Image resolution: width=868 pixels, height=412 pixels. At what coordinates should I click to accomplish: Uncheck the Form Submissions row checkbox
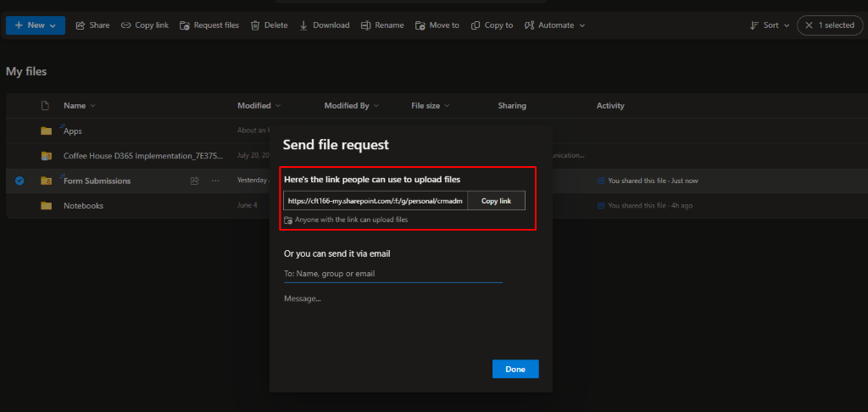19,181
